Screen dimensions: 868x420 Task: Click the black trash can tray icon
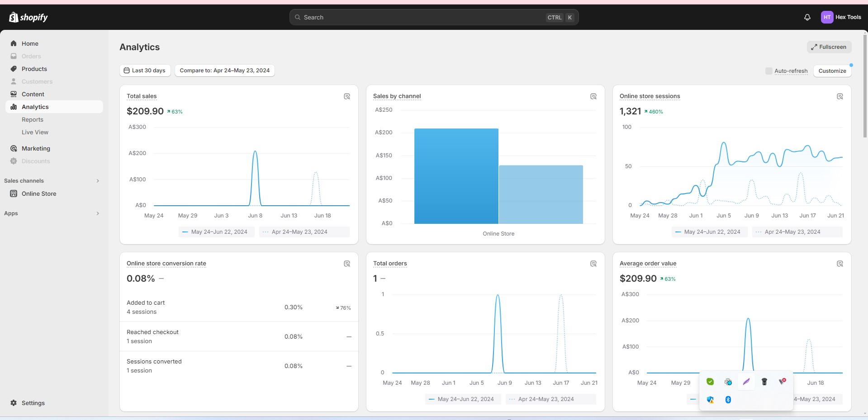(764, 382)
